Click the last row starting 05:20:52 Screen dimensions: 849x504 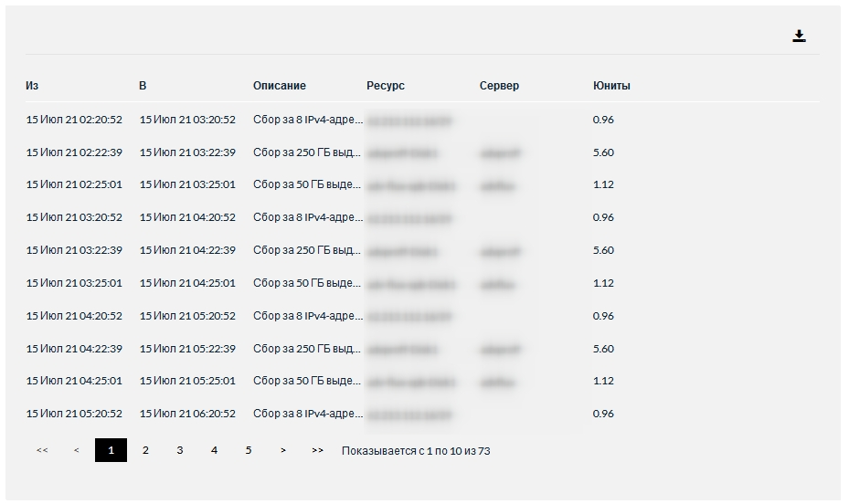[x=422, y=414]
